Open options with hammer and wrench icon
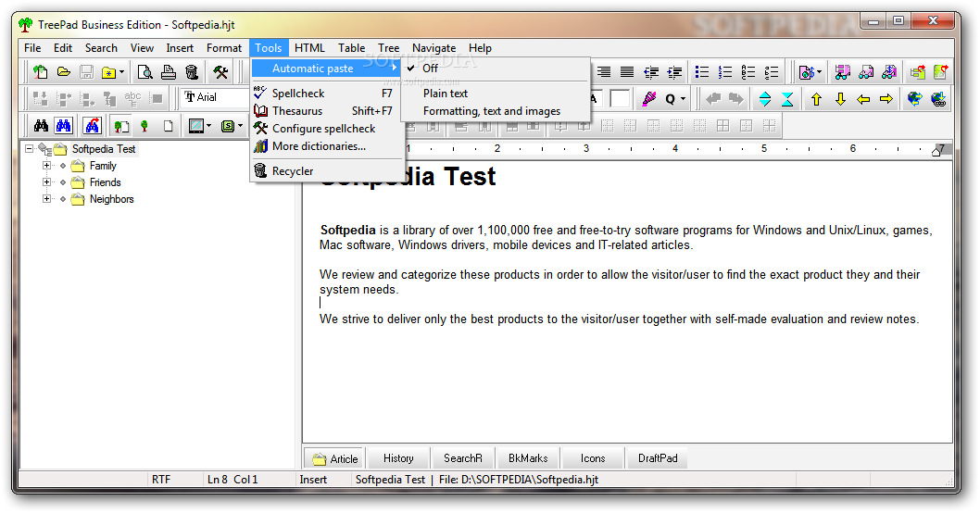Viewport: 980px width, 513px height. coord(220,72)
